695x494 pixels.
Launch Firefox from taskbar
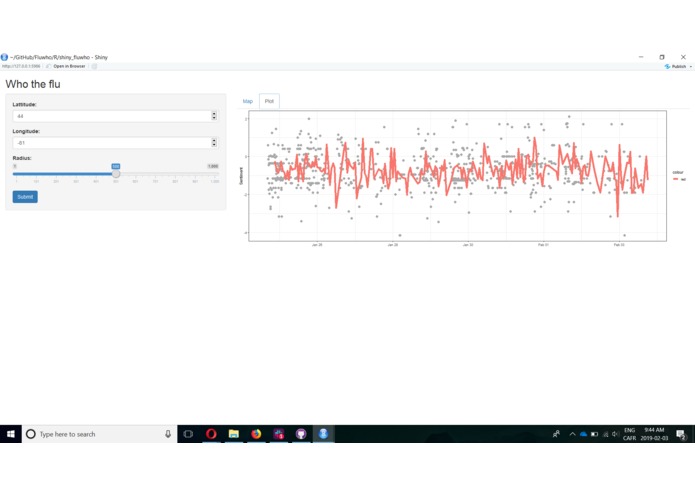coord(256,434)
